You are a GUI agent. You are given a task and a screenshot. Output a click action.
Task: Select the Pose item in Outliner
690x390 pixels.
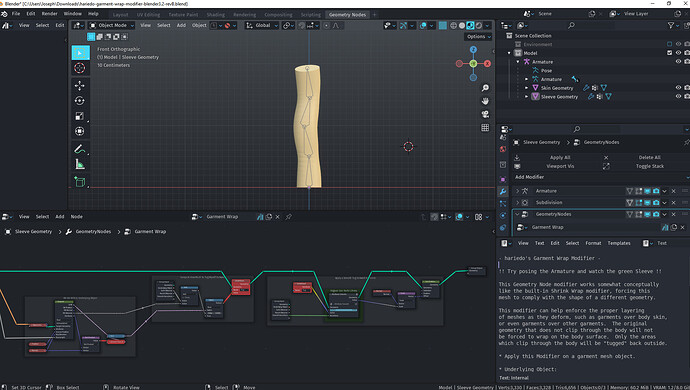coord(546,70)
